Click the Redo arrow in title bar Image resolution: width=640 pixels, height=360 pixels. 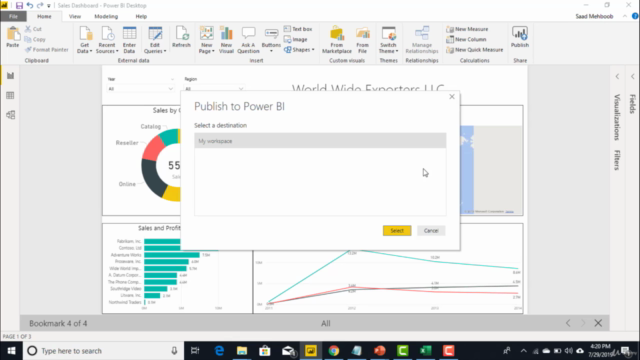point(40,5)
